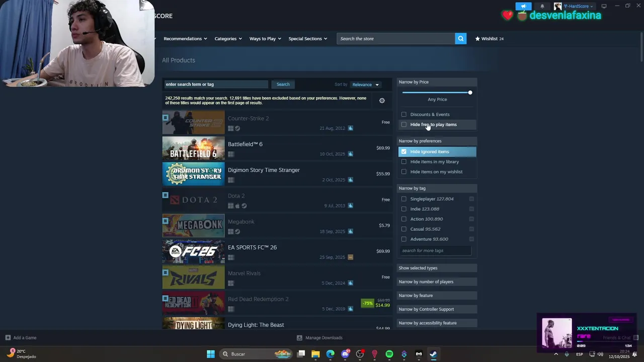Expand Show selected types section
The image size is (644, 362).
(437, 268)
